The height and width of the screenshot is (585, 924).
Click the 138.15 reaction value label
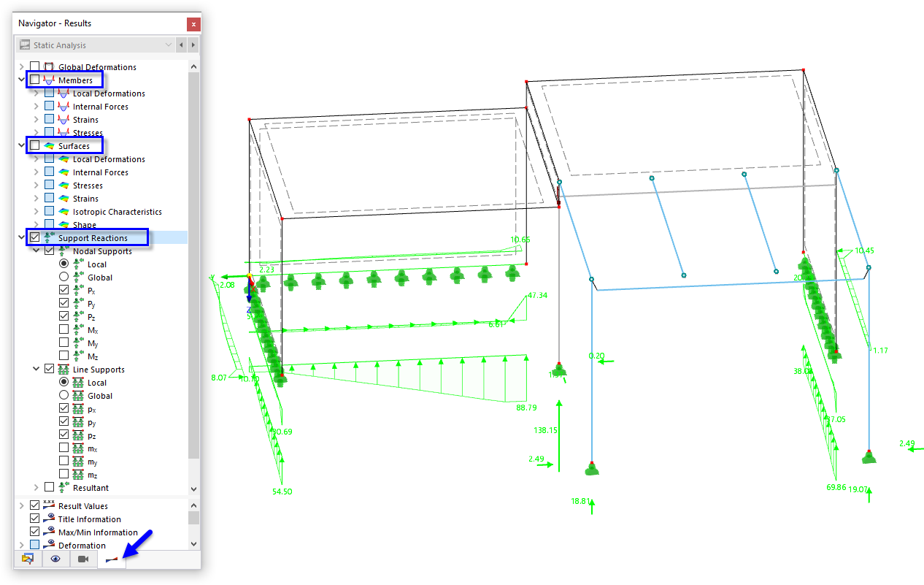[x=546, y=430]
